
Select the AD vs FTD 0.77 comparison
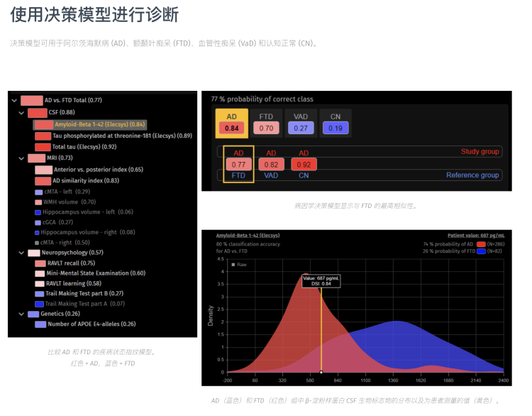click(x=238, y=165)
